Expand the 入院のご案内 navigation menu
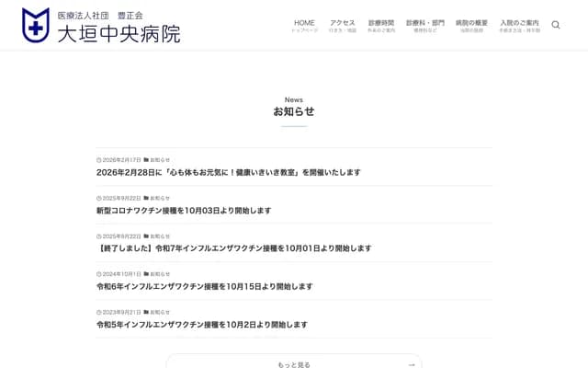Screen dimensions: 588x368 519,25
